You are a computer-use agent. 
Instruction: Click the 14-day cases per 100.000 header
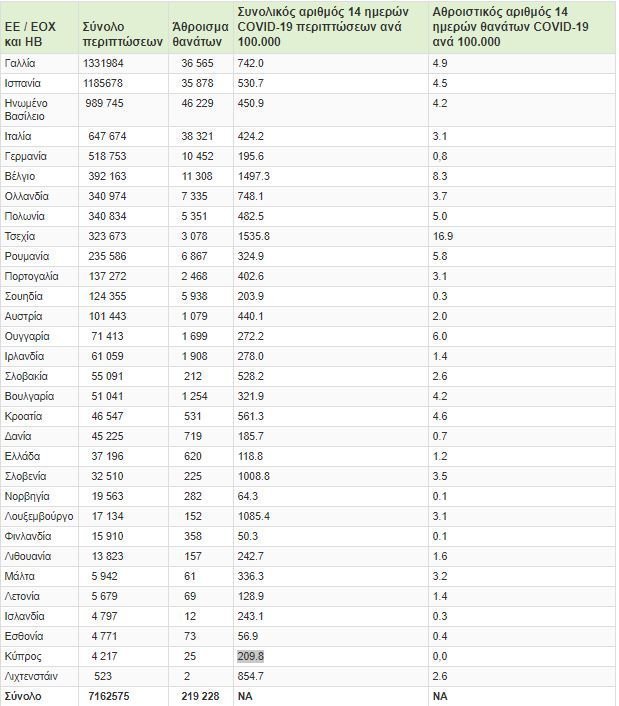click(x=323, y=27)
